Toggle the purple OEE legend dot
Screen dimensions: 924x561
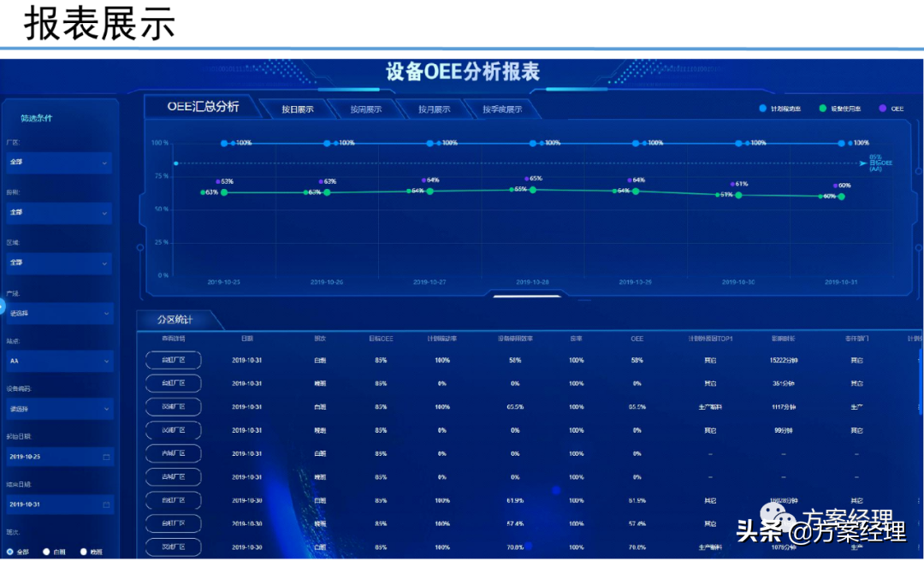pyautogui.click(x=881, y=109)
